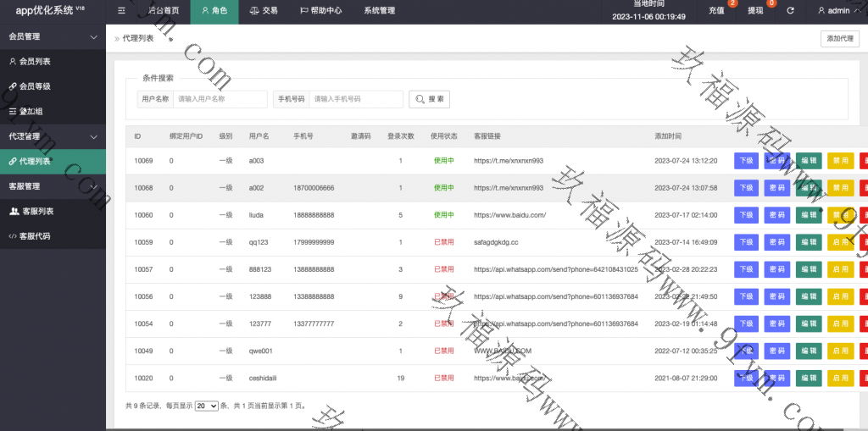Open 会员列表 in the sidebar
868x431 pixels.
tap(35, 62)
